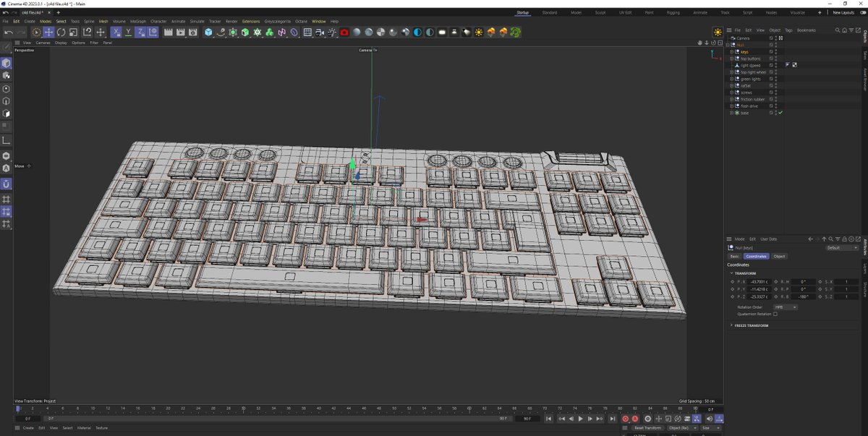Viewport: 868px width, 436px height.
Task: Expand the green lights null
Action: [731, 79]
